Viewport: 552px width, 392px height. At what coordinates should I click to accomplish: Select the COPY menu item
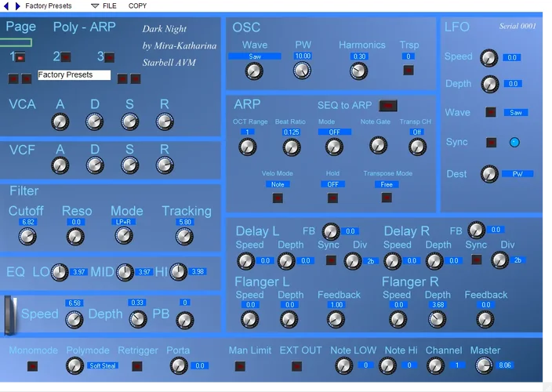[x=137, y=6]
